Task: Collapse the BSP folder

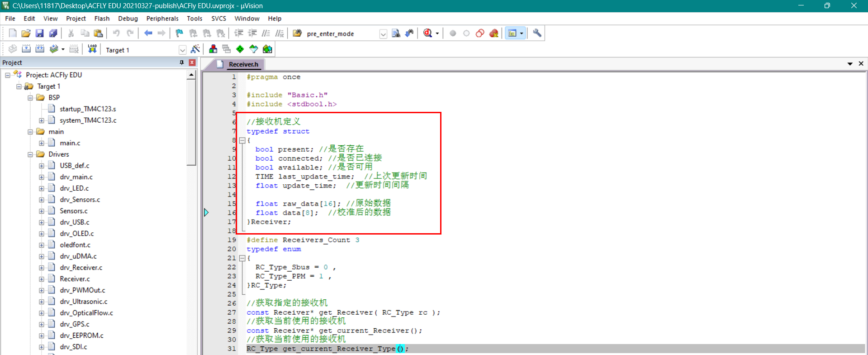Action: click(30, 98)
